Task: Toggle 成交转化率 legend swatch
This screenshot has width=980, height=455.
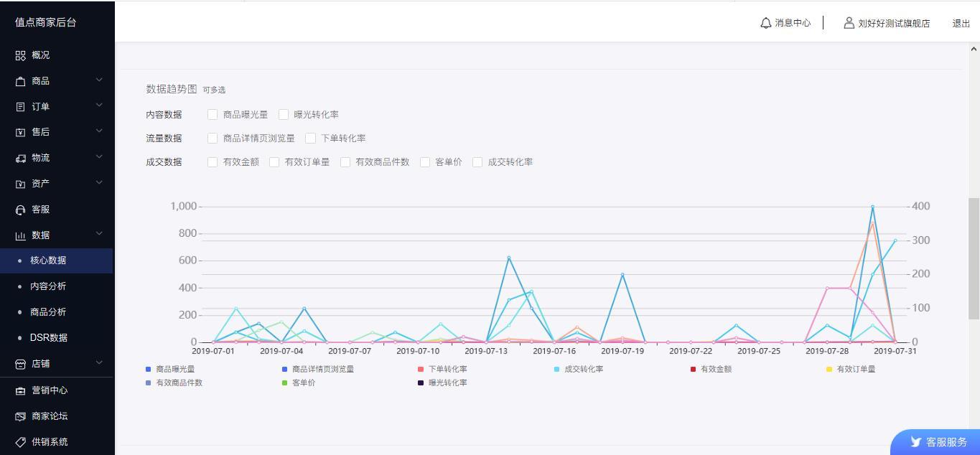Action: [x=556, y=369]
